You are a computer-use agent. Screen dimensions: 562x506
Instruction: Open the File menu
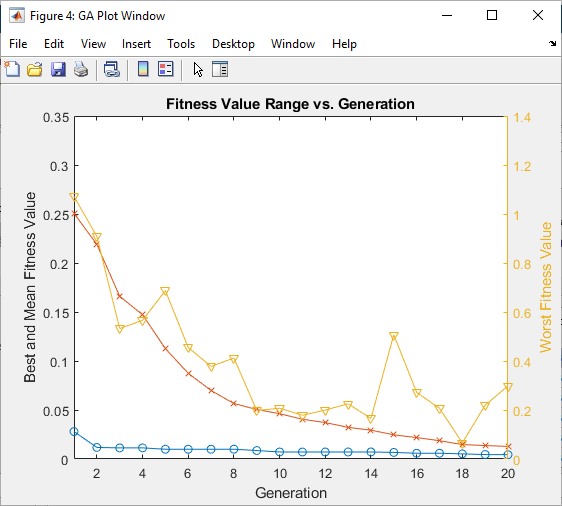[x=18, y=44]
